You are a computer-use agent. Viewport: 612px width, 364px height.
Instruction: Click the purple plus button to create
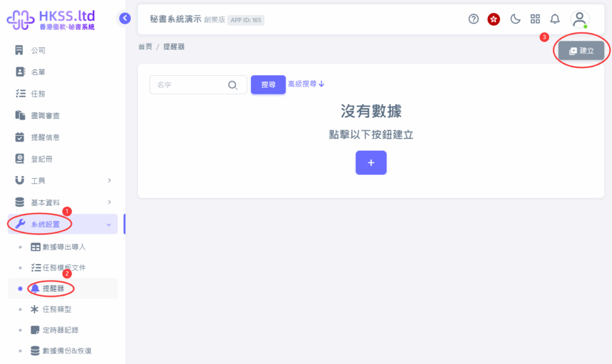[371, 163]
